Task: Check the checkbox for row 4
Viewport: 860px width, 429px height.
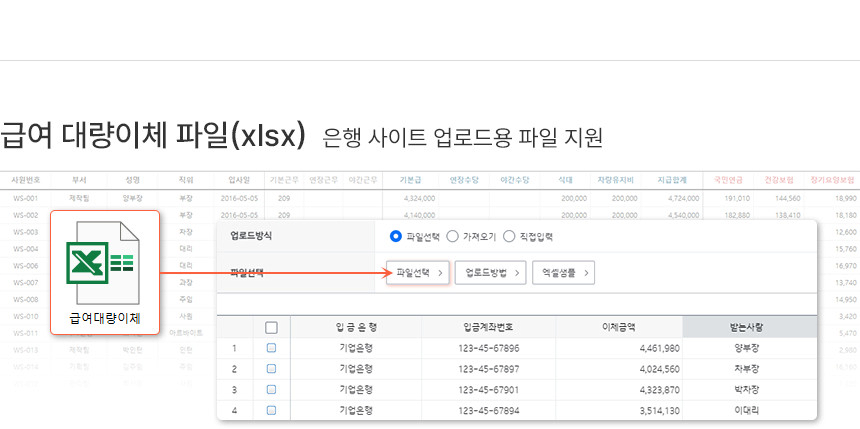Action: point(271,411)
